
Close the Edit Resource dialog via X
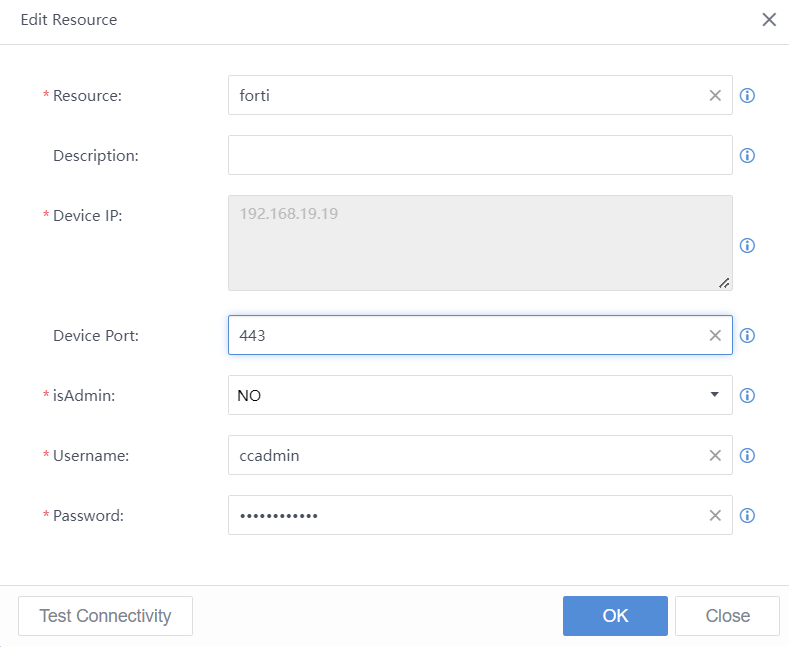[769, 20]
